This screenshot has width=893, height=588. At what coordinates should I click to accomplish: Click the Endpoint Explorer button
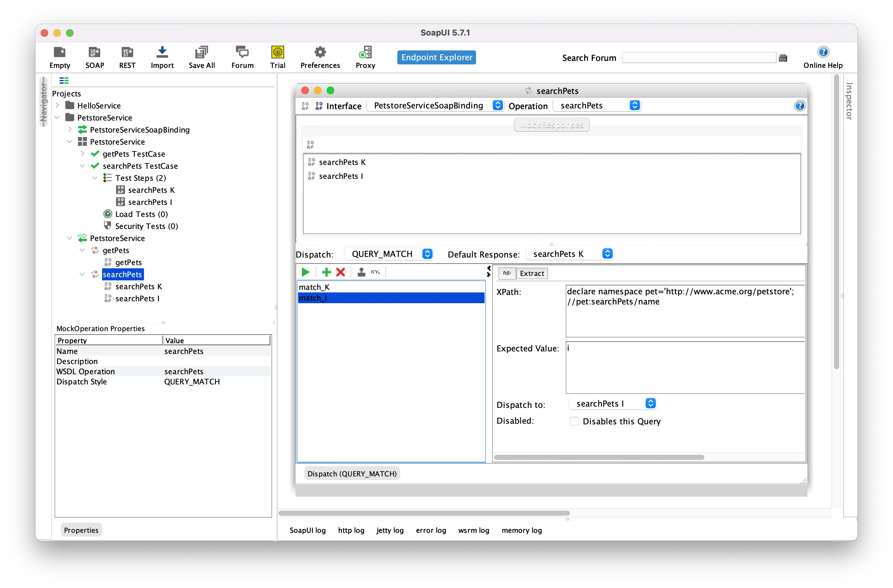point(436,57)
